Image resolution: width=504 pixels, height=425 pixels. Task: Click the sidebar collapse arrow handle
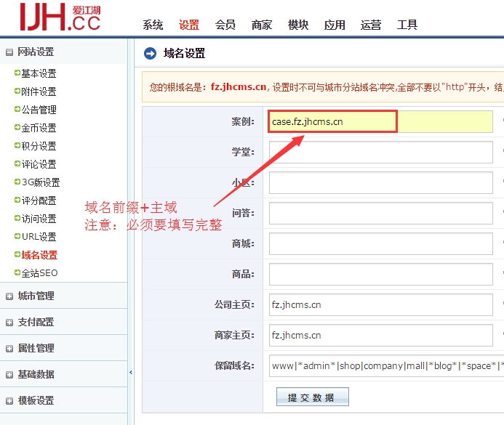(131, 372)
